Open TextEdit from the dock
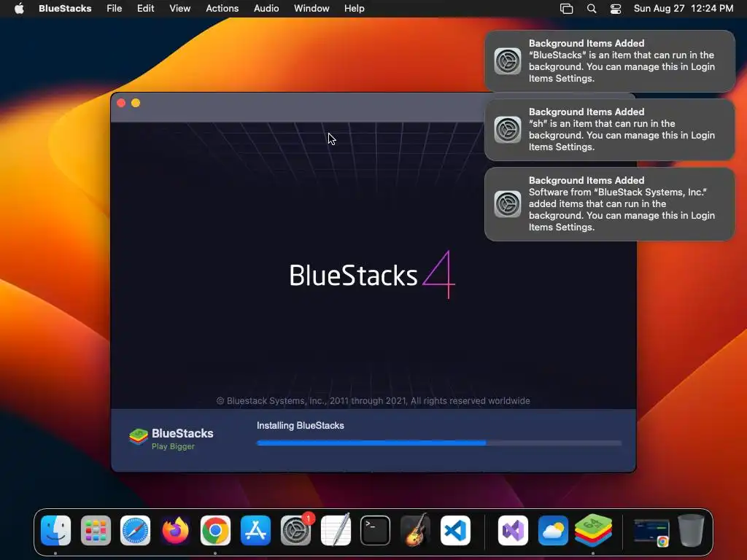747x560 pixels. [336, 530]
